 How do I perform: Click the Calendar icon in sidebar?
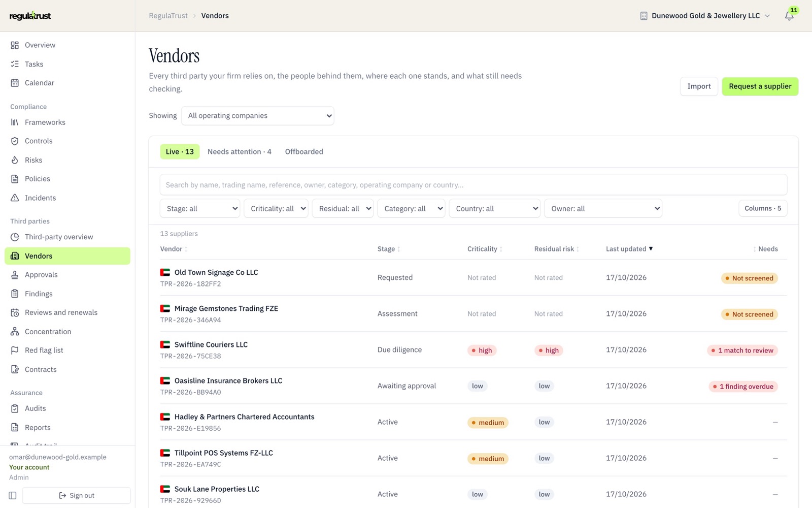pyautogui.click(x=15, y=83)
